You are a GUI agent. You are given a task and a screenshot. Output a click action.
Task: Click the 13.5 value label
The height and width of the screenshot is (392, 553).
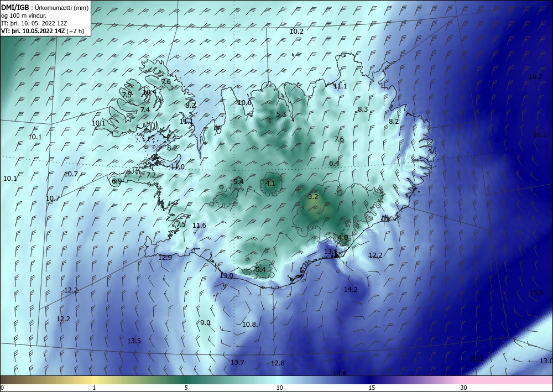click(x=134, y=341)
